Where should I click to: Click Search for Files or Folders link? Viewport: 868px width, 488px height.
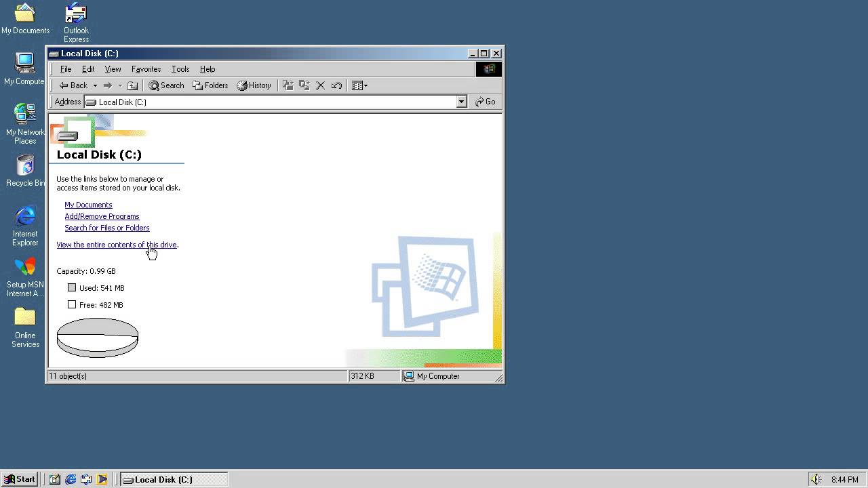point(107,228)
